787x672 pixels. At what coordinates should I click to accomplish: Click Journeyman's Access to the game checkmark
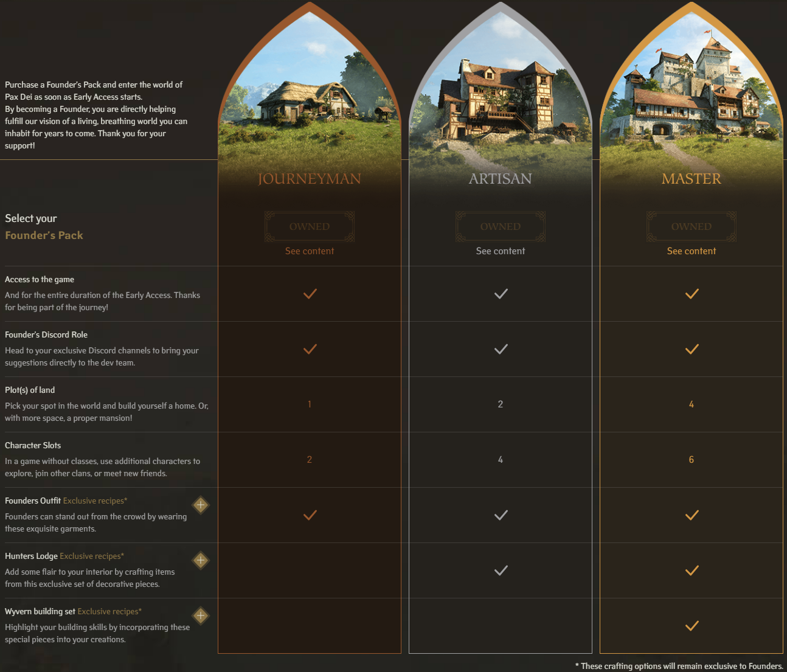point(310,294)
